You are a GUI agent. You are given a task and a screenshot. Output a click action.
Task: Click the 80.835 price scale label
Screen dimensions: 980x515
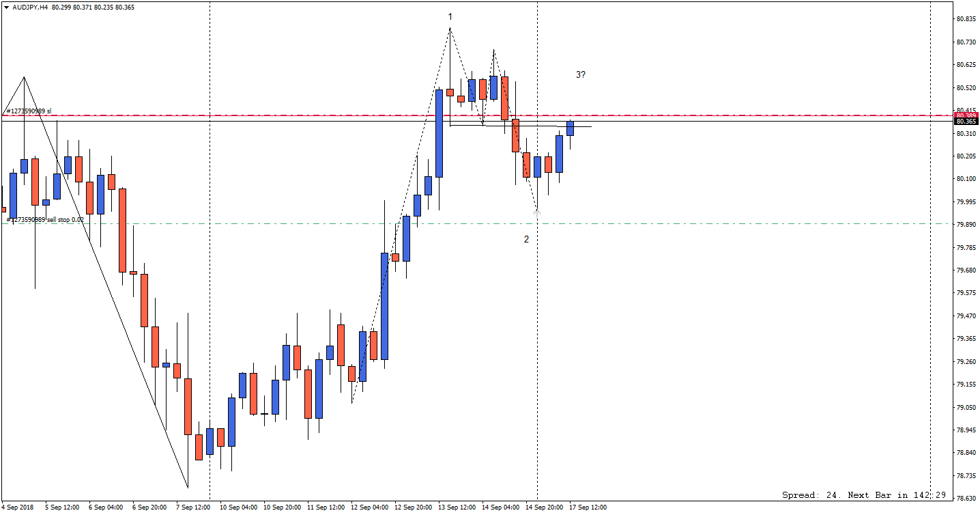coord(965,19)
